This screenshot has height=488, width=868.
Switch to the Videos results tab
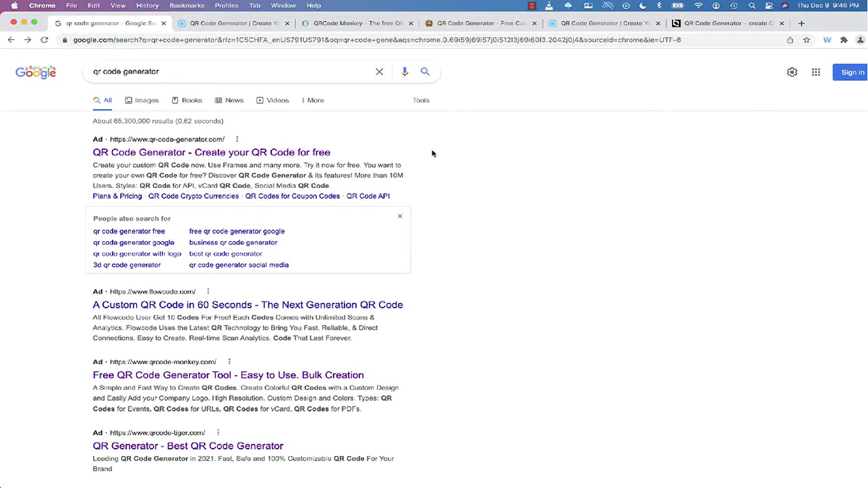[x=273, y=100]
